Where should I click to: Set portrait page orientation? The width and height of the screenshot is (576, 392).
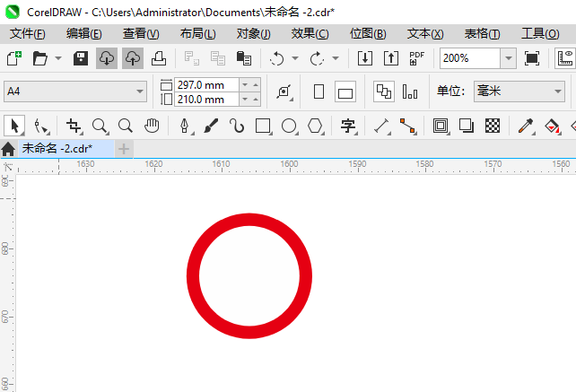tap(319, 91)
